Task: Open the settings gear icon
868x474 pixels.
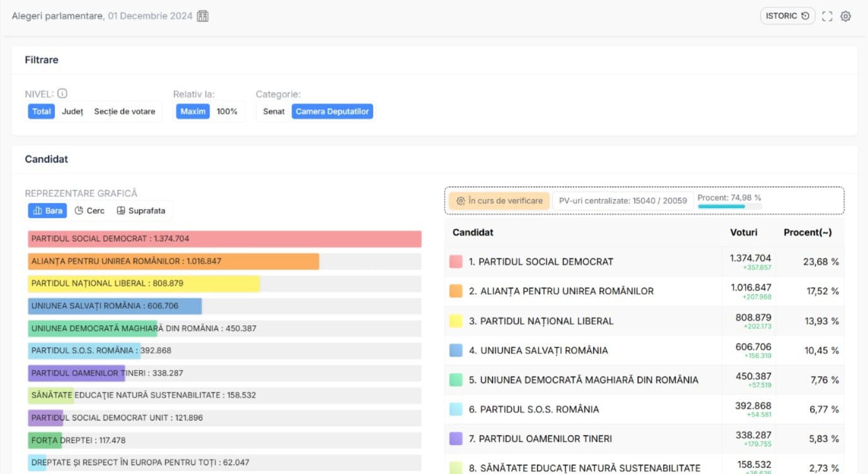Action: click(x=845, y=16)
